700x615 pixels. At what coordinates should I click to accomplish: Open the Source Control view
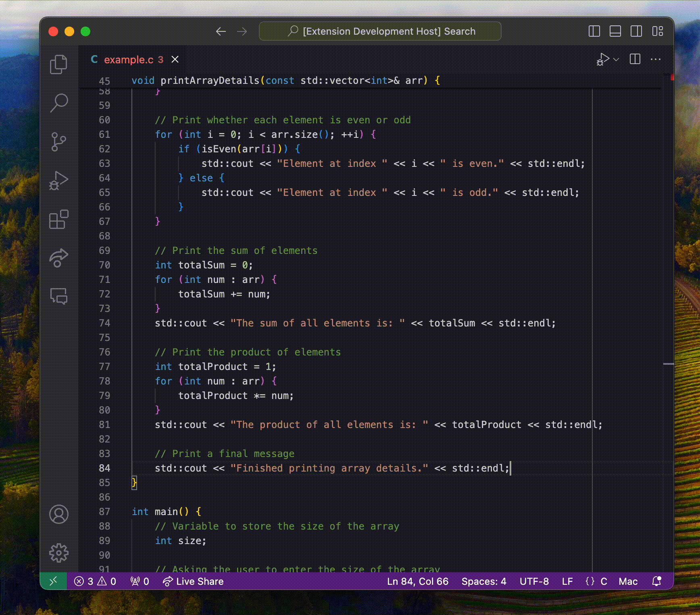coord(59,141)
